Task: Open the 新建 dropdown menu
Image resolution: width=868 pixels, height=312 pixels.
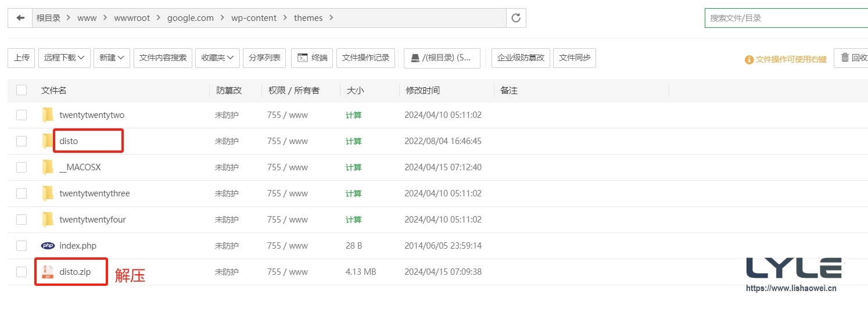Action: 112,58
